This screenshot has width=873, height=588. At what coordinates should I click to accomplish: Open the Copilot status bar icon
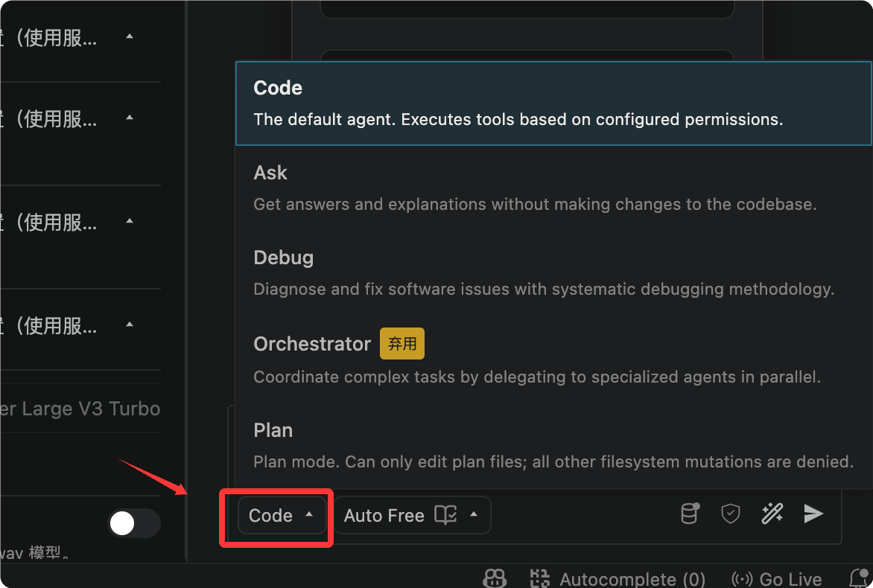[495, 579]
